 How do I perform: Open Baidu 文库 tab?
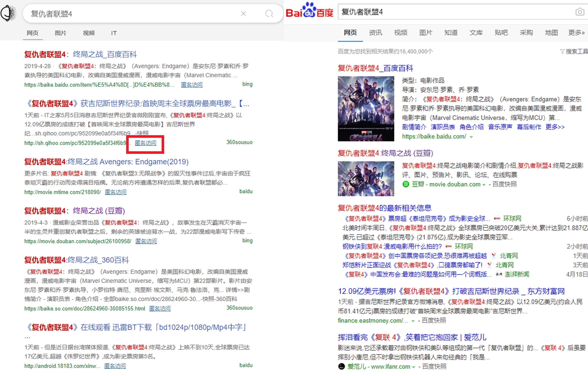pos(476,33)
